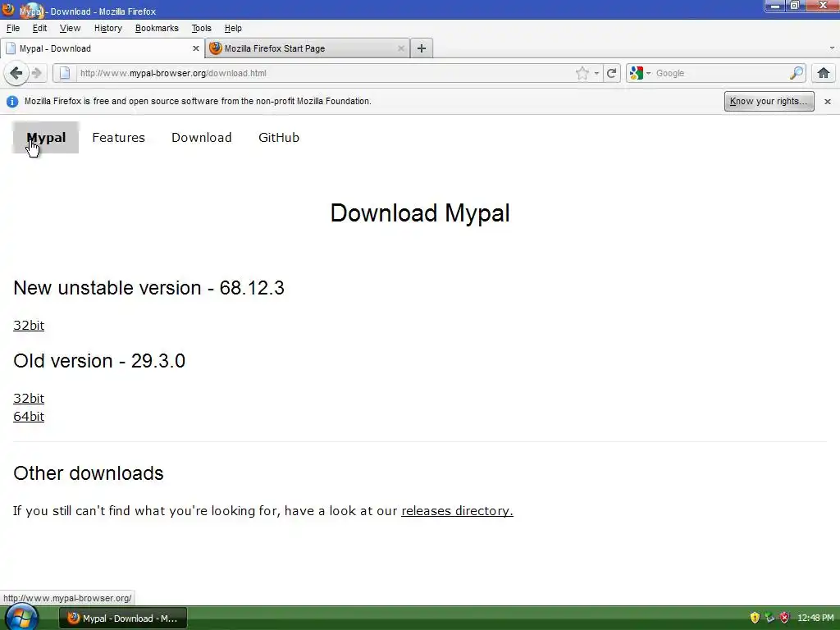The height and width of the screenshot is (630, 840).
Task: Open the Windows Start orb
Action: (22, 618)
